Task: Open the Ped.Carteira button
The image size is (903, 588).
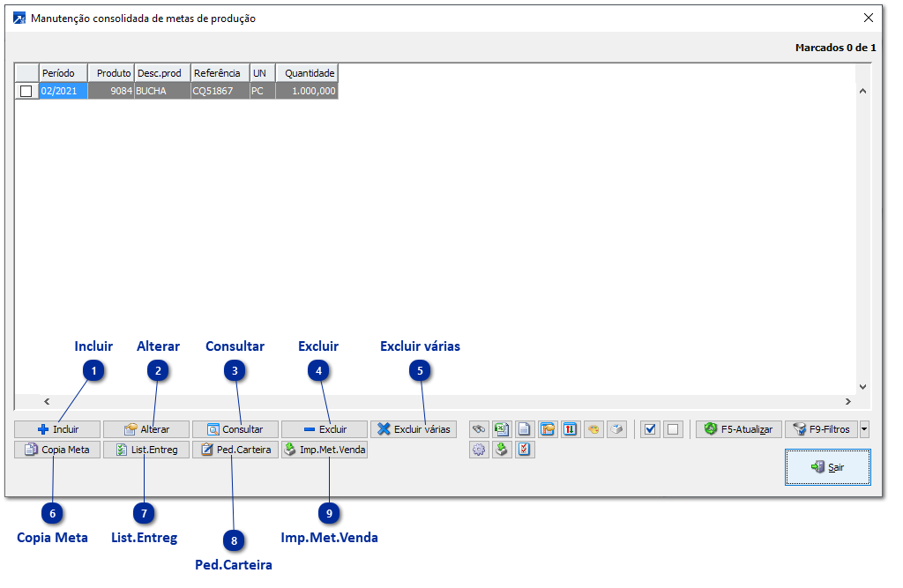Action: click(x=235, y=450)
